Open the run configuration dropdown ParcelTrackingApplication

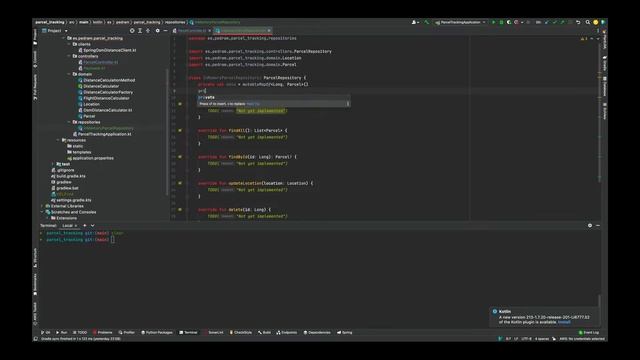(460, 22)
